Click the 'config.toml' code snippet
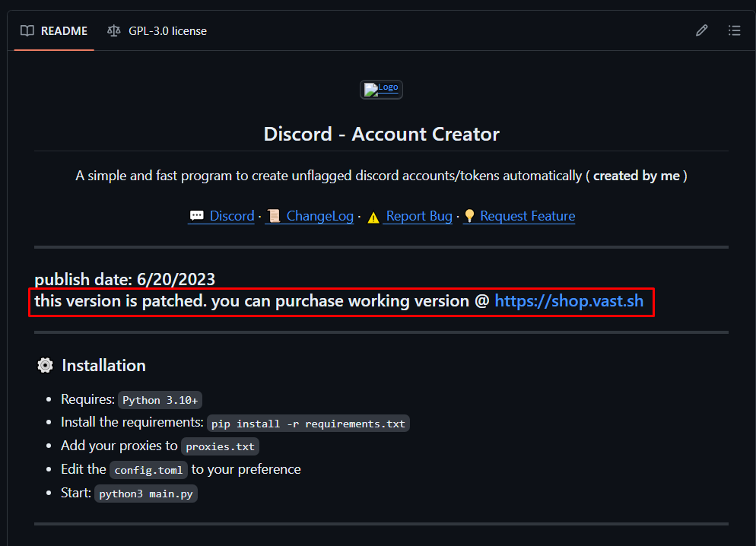This screenshot has height=546, width=756. pyautogui.click(x=148, y=470)
